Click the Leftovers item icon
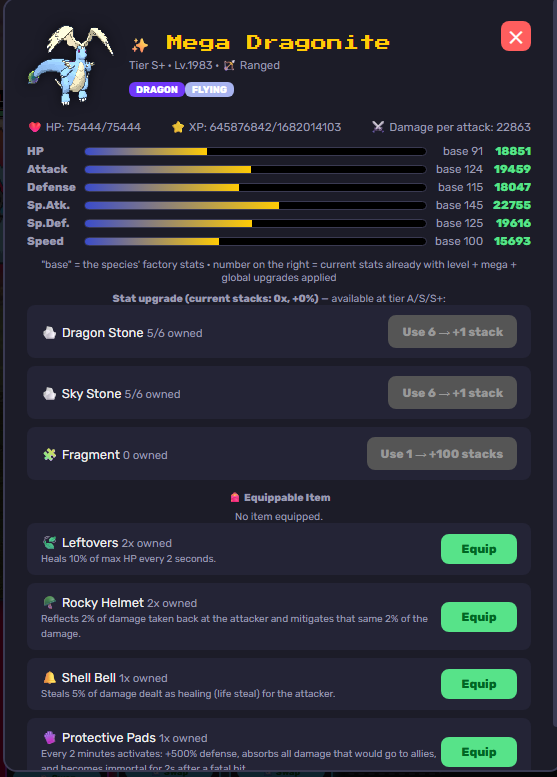 pos(50,543)
